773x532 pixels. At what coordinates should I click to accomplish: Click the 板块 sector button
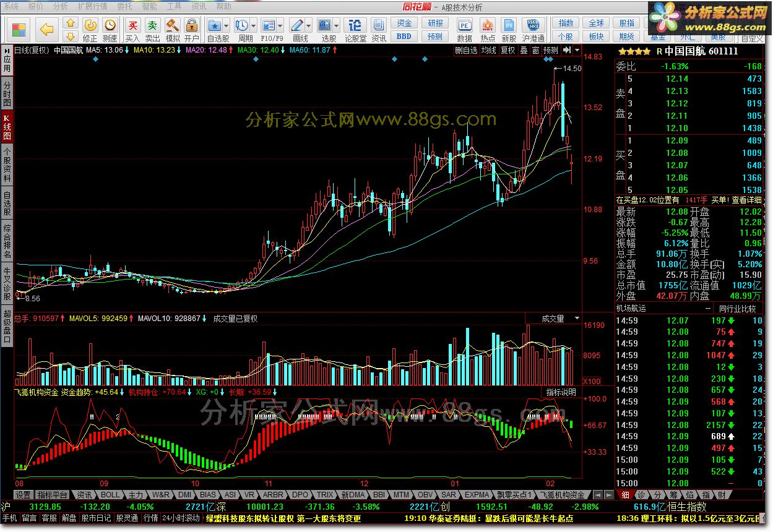point(596,36)
